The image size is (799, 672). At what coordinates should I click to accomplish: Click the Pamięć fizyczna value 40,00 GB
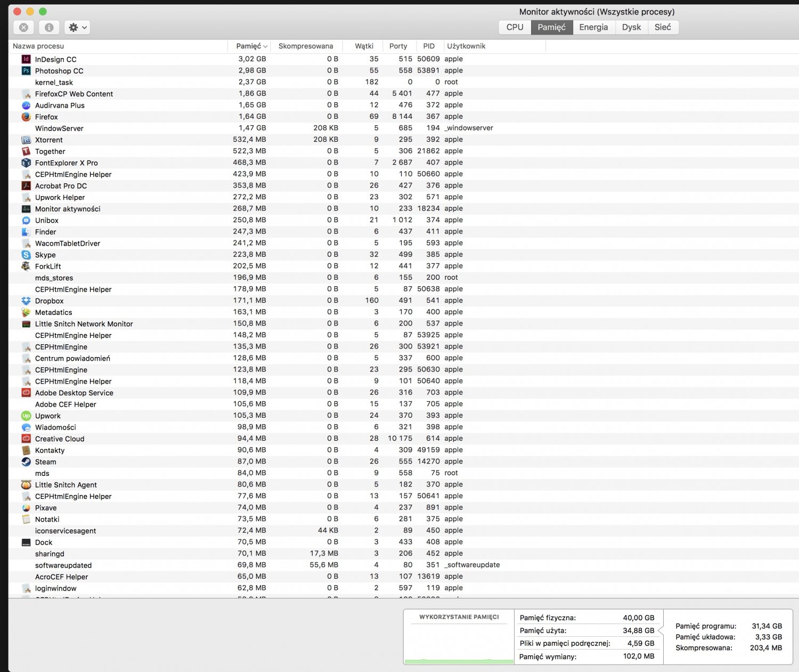click(x=639, y=618)
